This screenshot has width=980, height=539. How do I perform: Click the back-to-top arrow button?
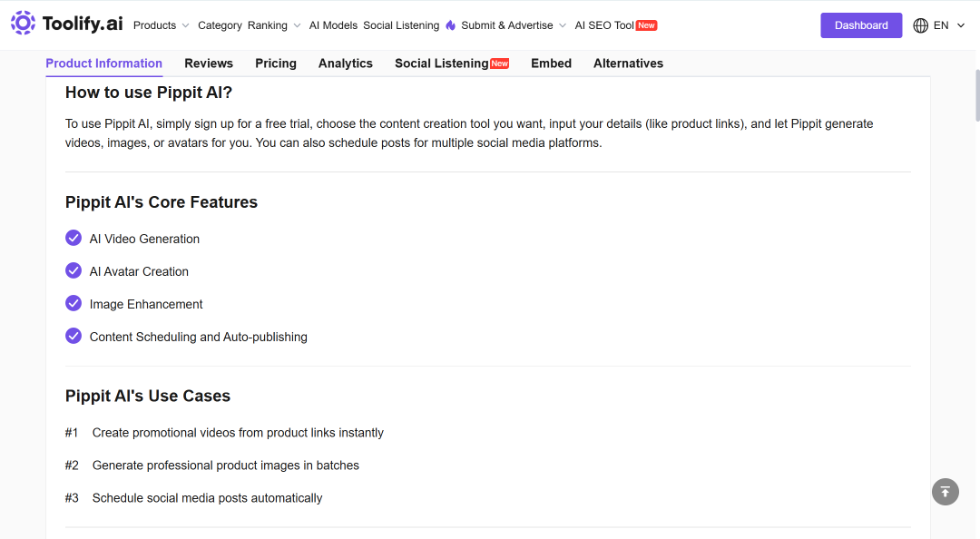945,492
